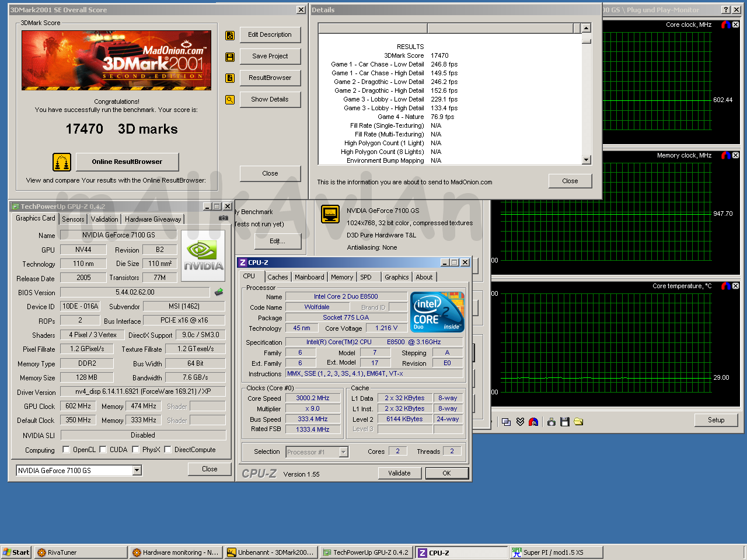Click the ResultBrowser button
This screenshot has width=747, height=560.
(x=270, y=78)
